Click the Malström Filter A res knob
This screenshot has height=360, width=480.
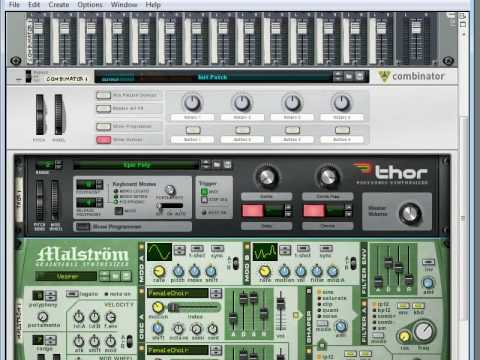click(404, 337)
